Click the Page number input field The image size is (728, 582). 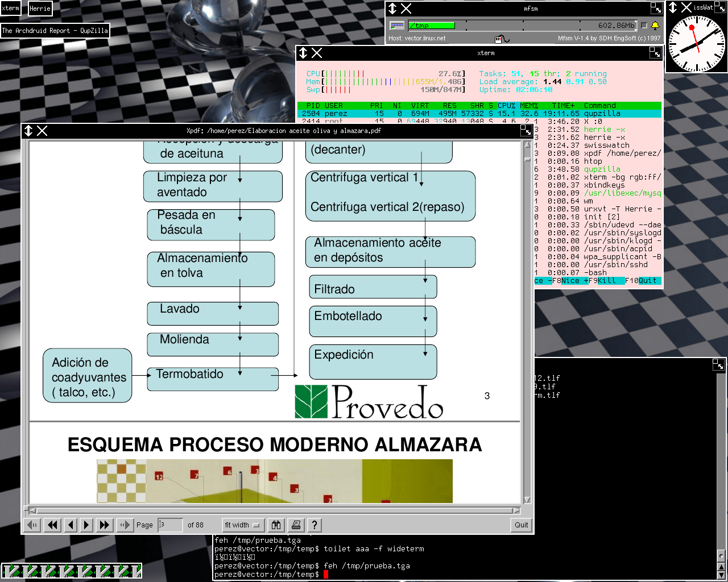(170, 525)
